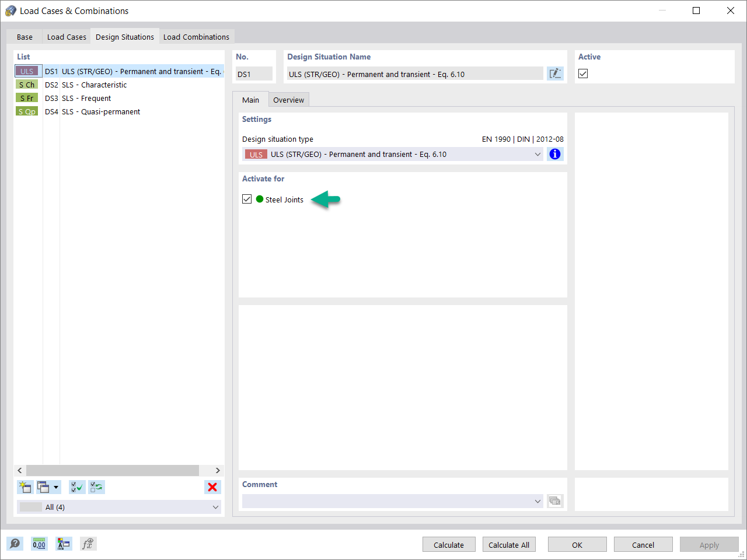Switch to the Load Cases tab
The image size is (747, 560).
coord(67,37)
